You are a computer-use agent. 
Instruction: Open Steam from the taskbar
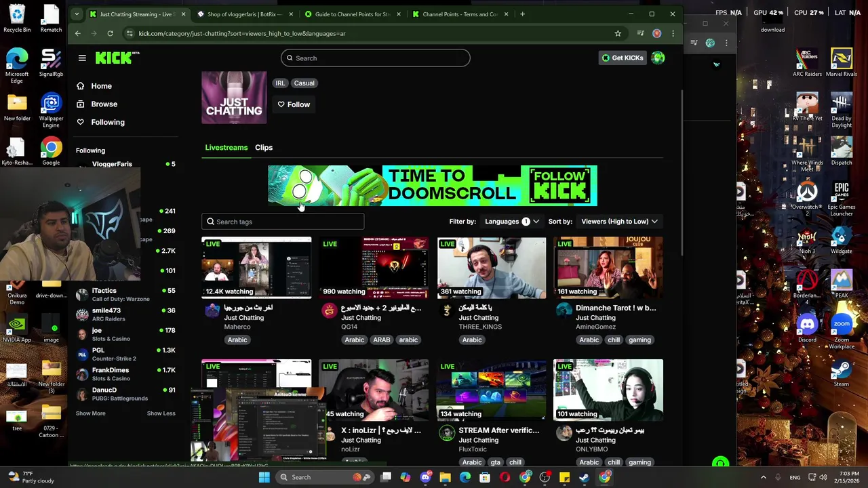tap(584, 477)
